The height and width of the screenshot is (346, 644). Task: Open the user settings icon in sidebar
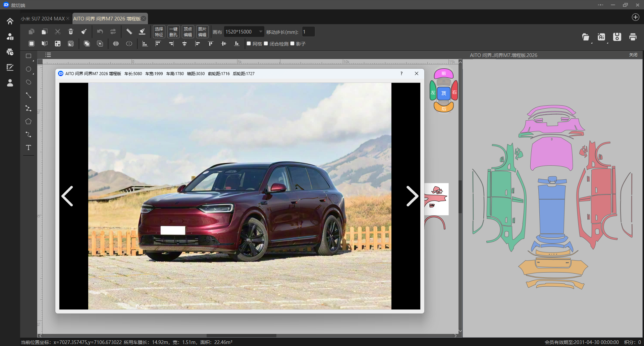tap(10, 36)
